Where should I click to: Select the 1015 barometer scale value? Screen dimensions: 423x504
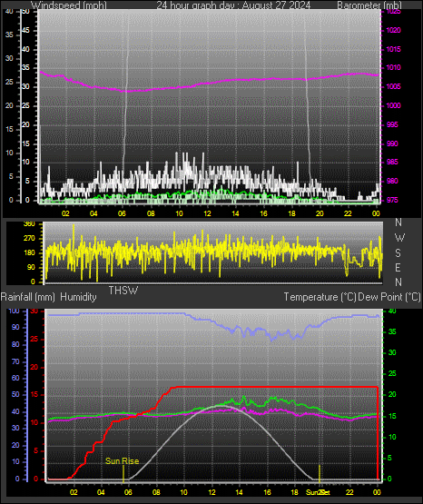393,49
